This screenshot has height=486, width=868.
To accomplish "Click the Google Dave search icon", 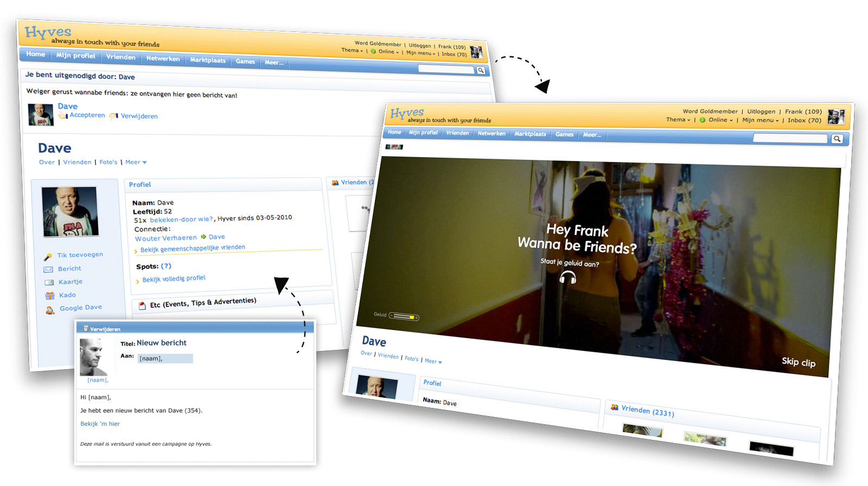I will (x=50, y=310).
